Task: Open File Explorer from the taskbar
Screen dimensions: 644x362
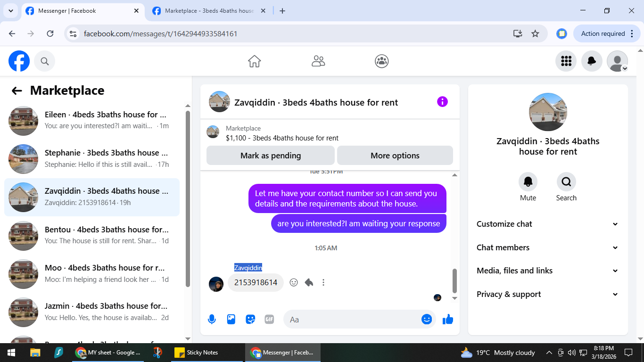Action: [x=35, y=353]
